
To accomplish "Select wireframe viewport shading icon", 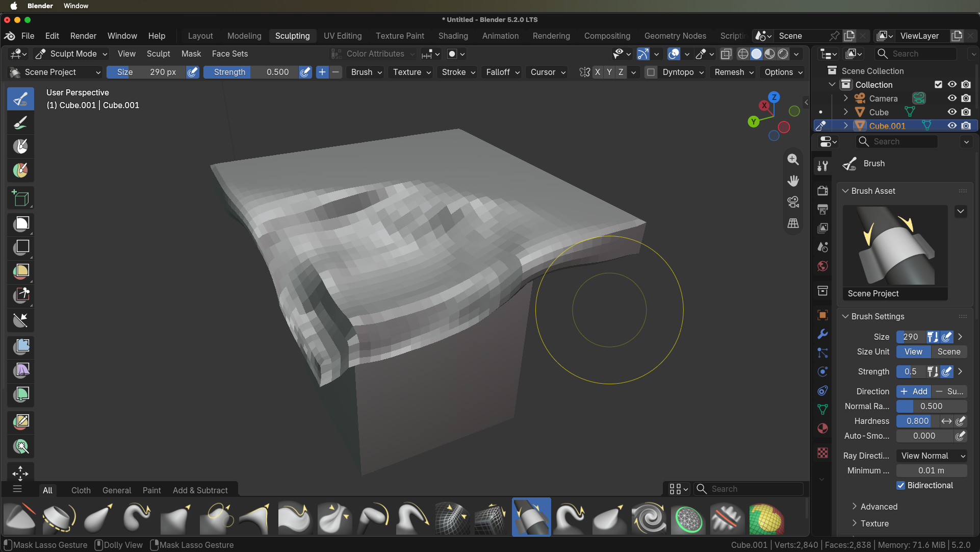I will pos(743,54).
